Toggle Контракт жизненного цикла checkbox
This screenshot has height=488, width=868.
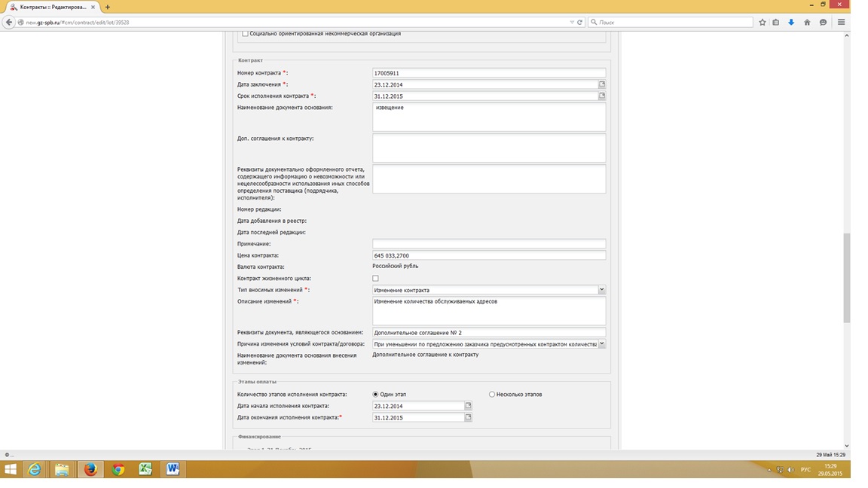[x=375, y=279]
